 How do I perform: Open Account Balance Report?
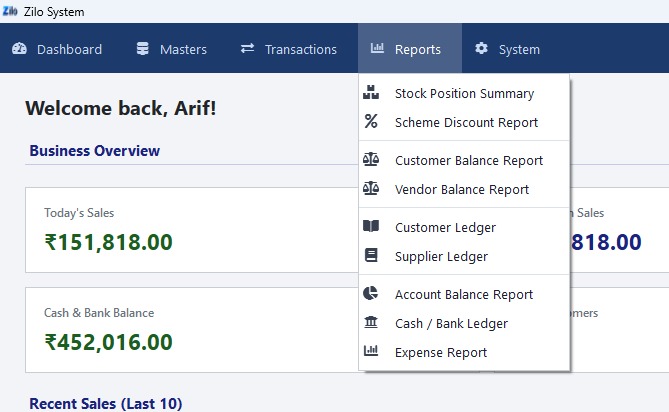tap(464, 294)
